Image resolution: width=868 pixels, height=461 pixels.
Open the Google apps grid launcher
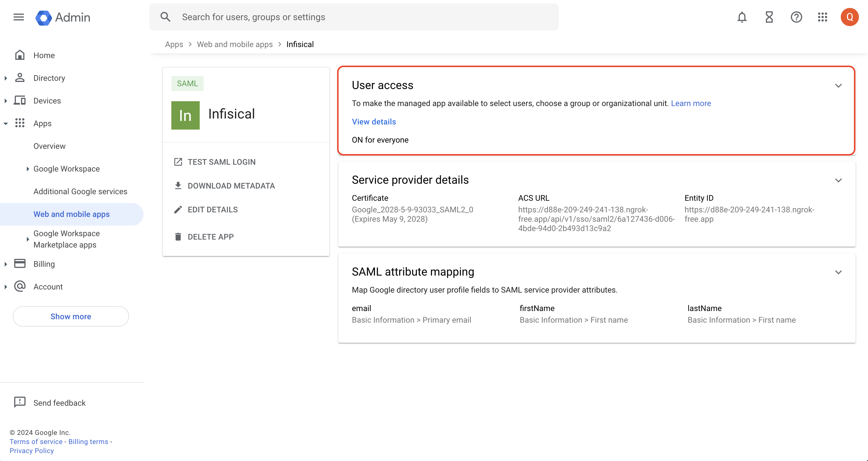(x=823, y=17)
